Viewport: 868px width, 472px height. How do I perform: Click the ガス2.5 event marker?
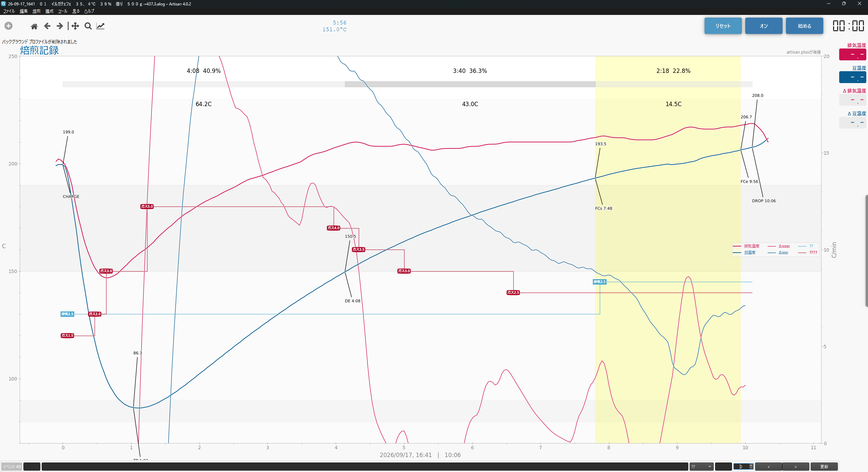[x=513, y=293]
